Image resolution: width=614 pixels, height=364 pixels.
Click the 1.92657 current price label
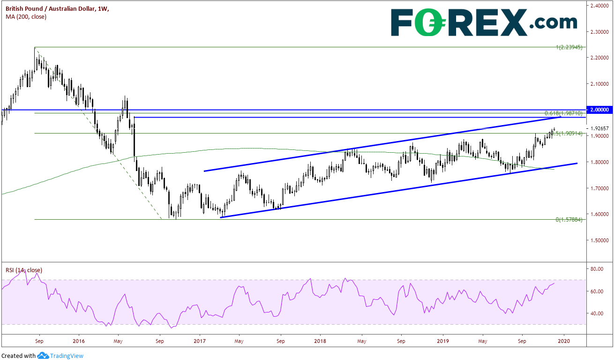pyautogui.click(x=600, y=128)
